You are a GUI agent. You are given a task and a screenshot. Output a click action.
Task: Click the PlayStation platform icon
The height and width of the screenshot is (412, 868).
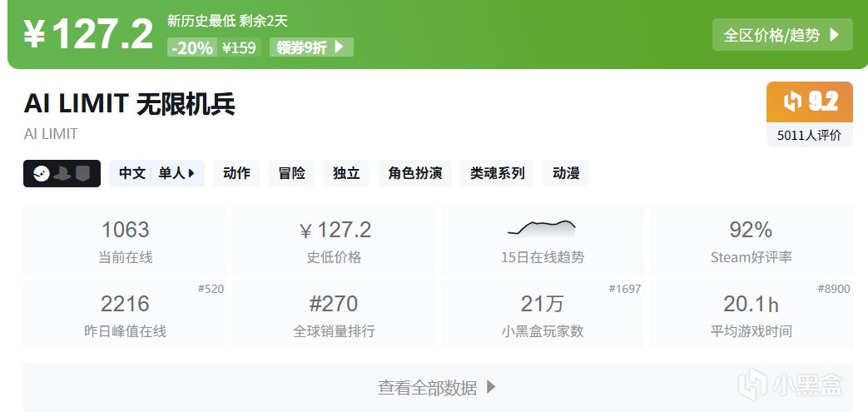[62, 174]
